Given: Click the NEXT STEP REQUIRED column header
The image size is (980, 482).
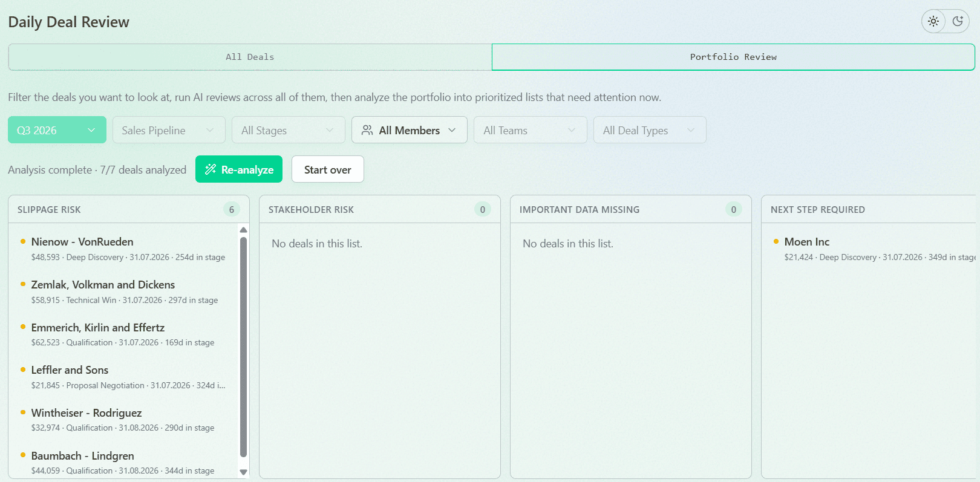Looking at the screenshot, I should coord(818,209).
